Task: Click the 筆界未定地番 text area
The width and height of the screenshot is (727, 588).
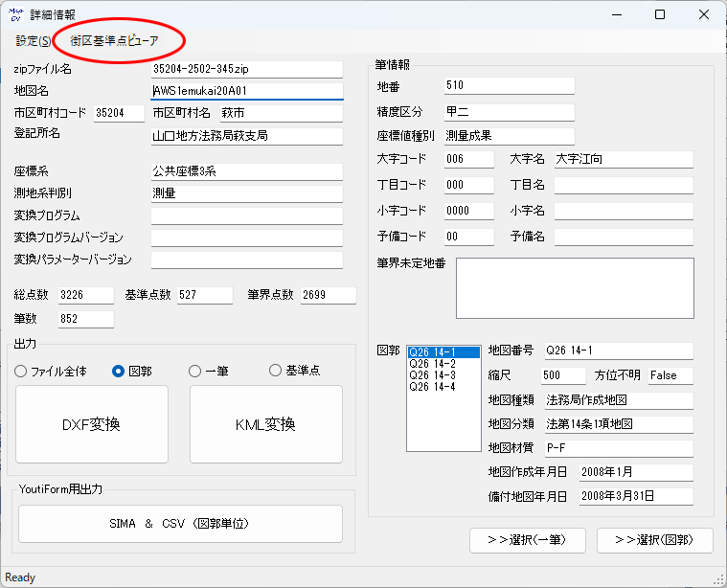Action: [x=575, y=288]
